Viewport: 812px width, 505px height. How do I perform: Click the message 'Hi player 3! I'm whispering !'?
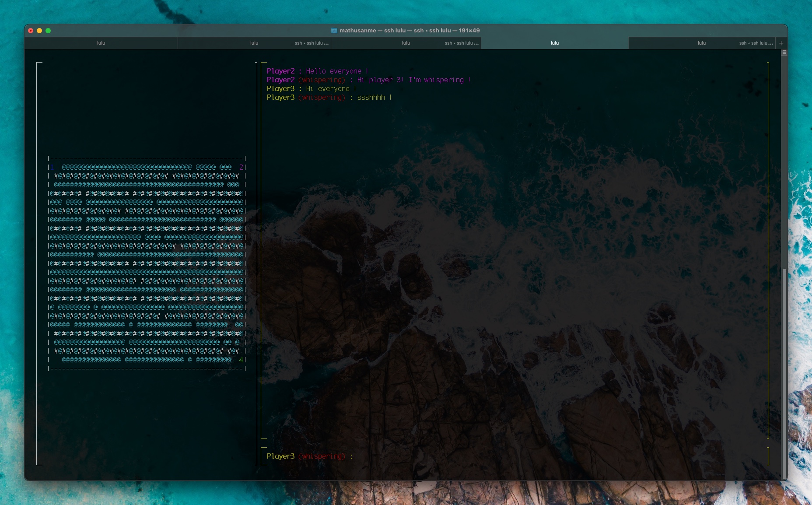[414, 80]
